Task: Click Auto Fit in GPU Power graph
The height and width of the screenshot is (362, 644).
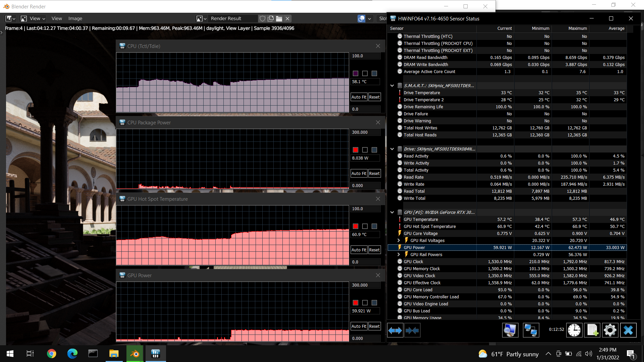Action: click(x=359, y=326)
